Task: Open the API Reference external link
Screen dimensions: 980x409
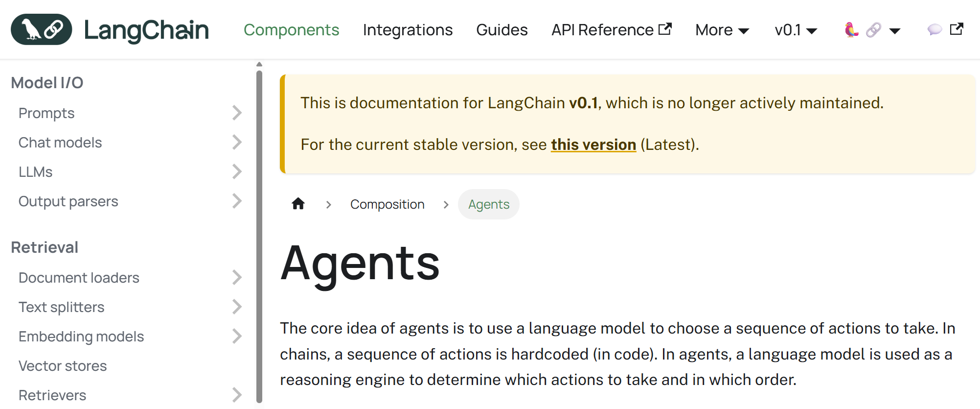Action: tap(611, 30)
